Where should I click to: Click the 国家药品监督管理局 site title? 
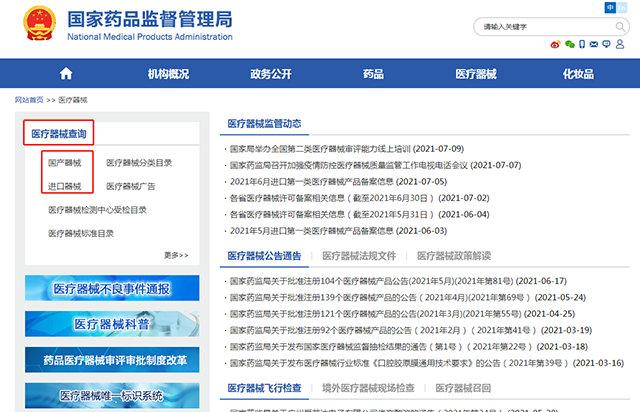150,19
